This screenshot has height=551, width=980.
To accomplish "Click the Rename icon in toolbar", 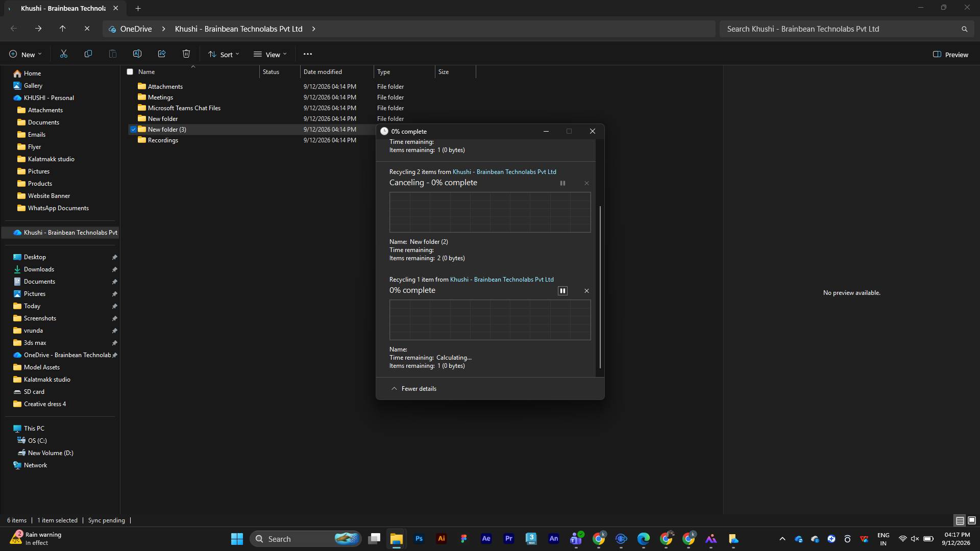I will [x=137, y=54].
